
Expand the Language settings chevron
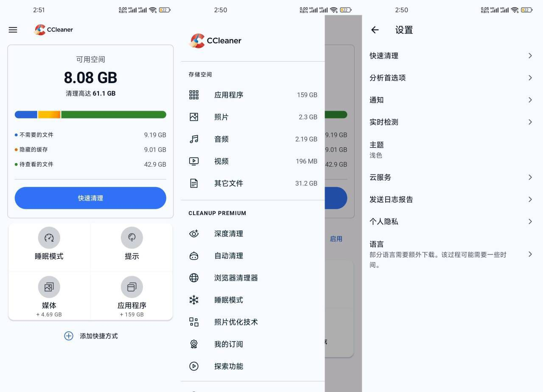click(x=530, y=254)
